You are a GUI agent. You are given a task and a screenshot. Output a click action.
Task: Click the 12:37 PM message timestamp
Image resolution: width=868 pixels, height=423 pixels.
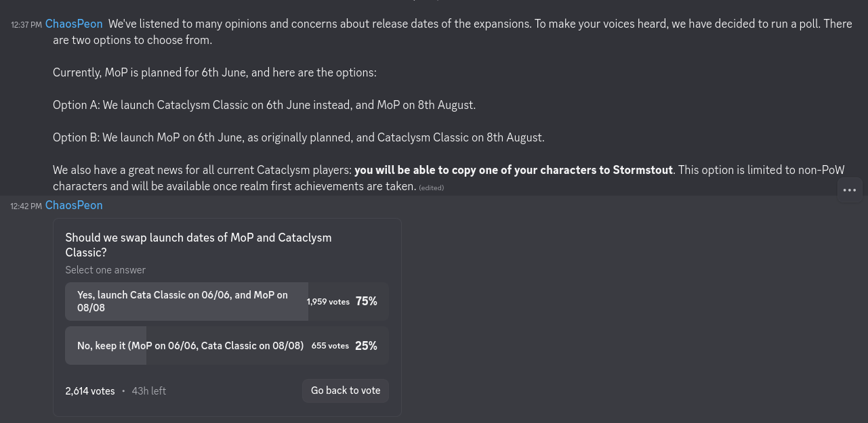(x=26, y=24)
